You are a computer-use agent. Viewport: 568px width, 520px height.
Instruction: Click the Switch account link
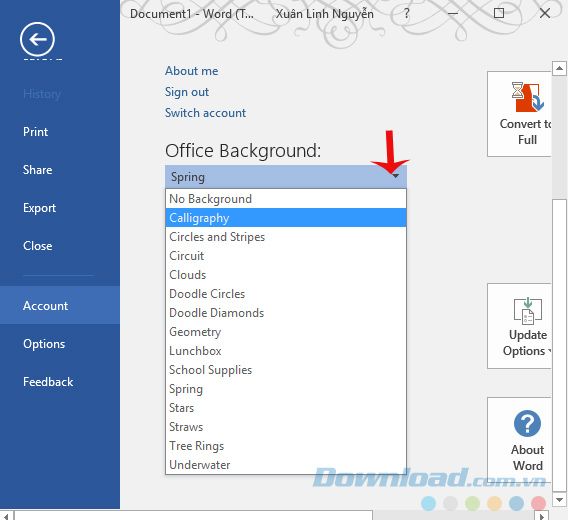(x=205, y=113)
